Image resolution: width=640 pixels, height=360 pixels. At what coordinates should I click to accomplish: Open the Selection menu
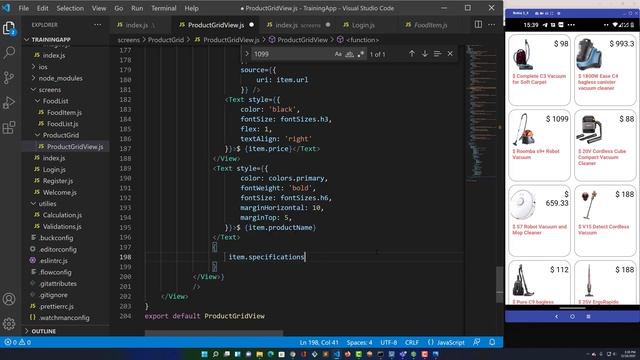coord(70,8)
